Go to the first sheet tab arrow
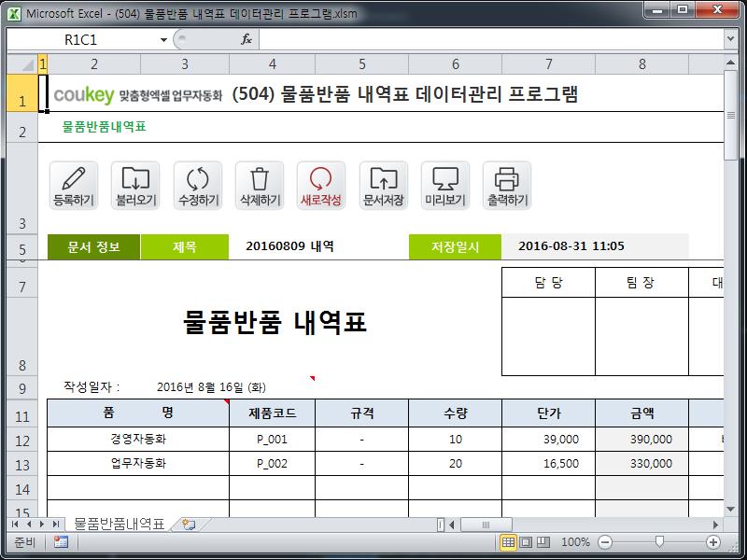 click(15, 525)
